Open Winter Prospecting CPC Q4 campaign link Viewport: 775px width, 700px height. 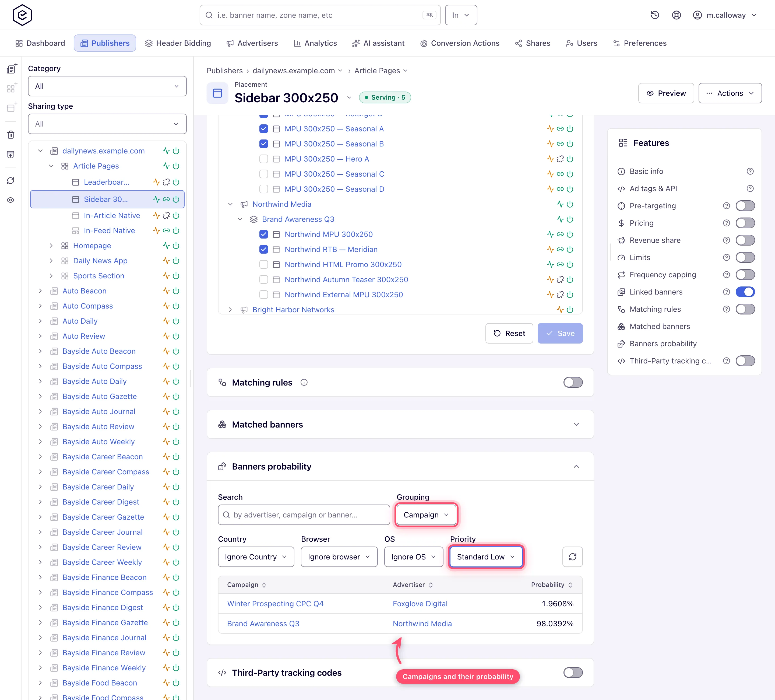[x=275, y=603]
